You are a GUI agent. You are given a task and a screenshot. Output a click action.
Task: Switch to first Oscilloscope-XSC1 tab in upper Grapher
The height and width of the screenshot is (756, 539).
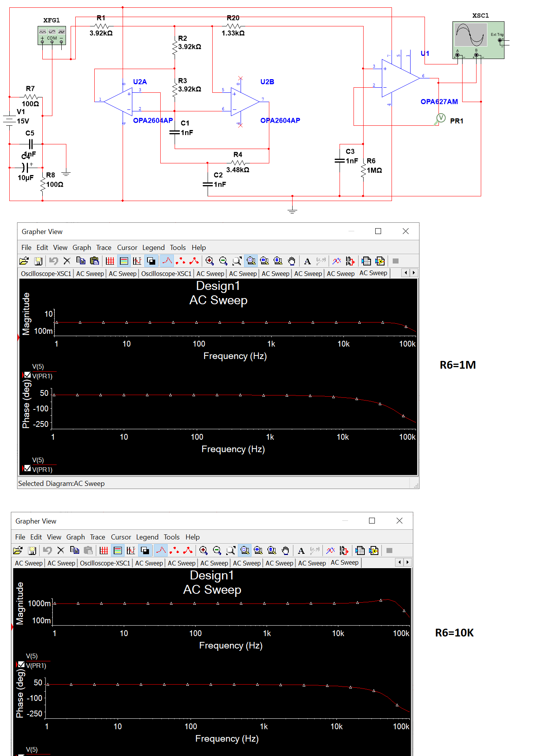tap(46, 274)
